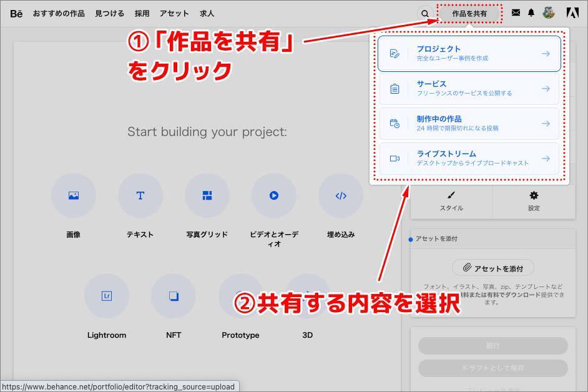
Task: Open the スタイル brush panel
Action: tap(451, 201)
